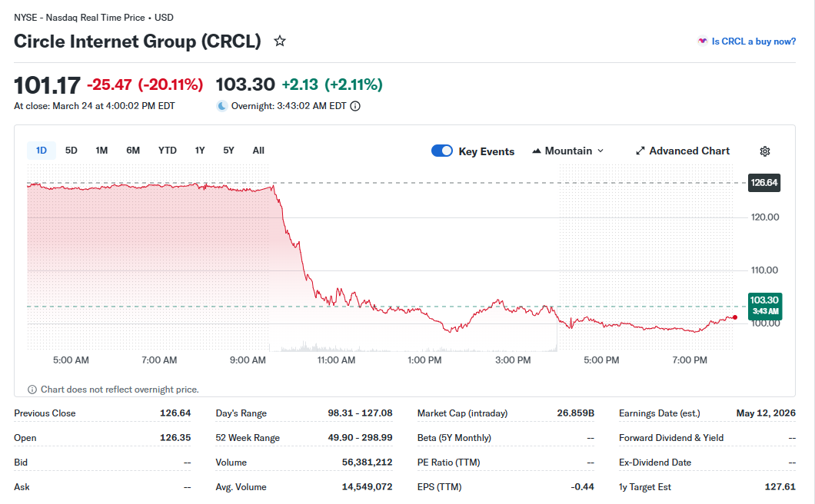Show the YTD chart range

click(x=168, y=151)
